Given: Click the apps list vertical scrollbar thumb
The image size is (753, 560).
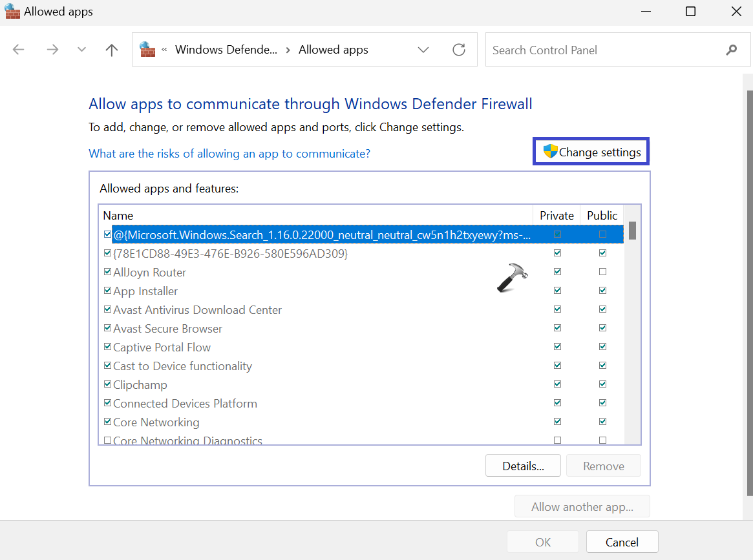Looking at the screenshot, I should 633,230.
